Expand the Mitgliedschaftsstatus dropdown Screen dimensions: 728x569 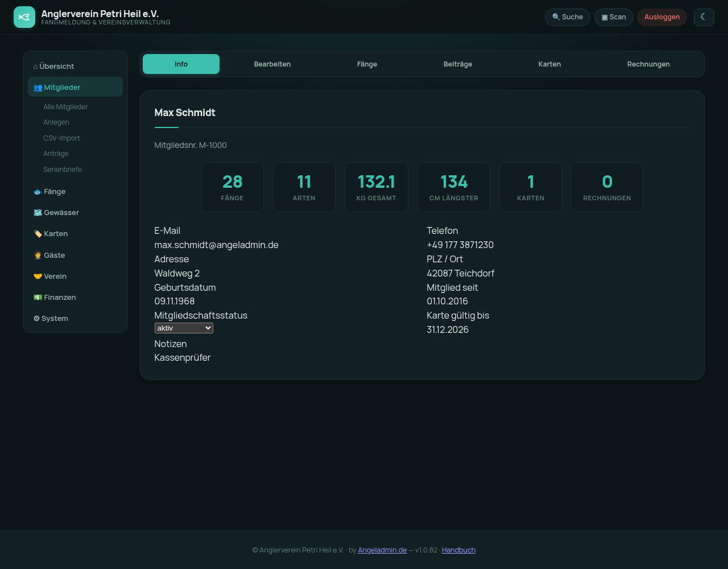coord(184,328)
